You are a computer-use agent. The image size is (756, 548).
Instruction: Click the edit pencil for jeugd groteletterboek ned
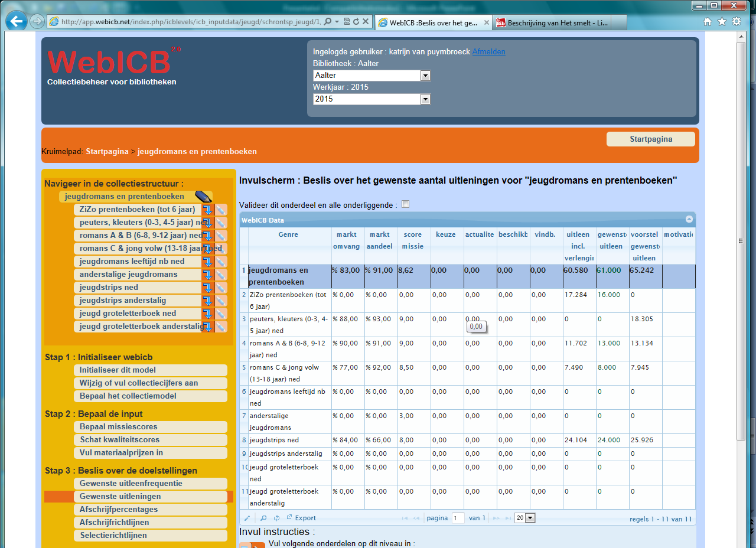click(x=220, y=314)
